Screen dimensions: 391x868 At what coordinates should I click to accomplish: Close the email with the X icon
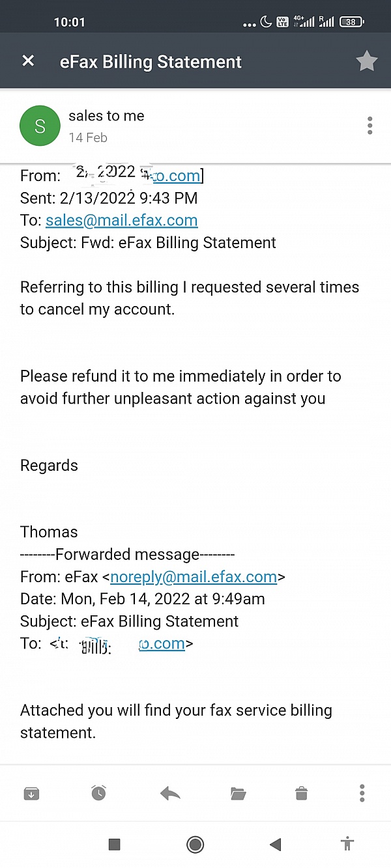[28, 61]
